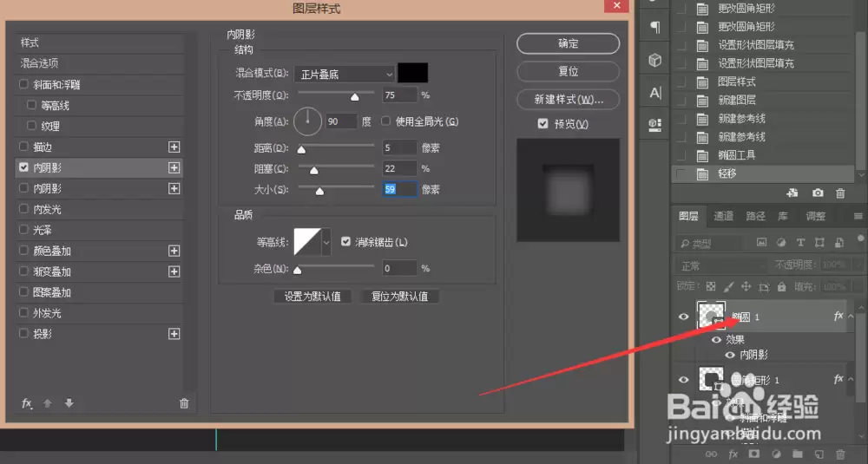Click the lock-all padlock icon in layers panel
868x464 pixels.
[x=782, y=286]
